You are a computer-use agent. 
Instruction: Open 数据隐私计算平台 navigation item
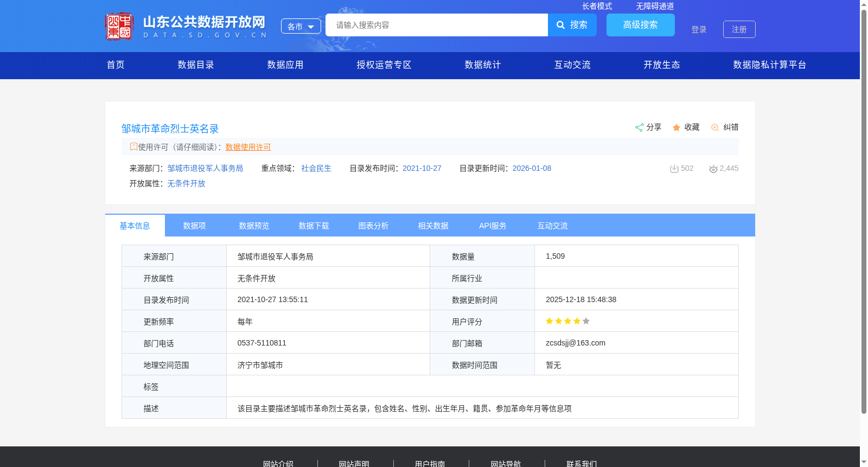pyautogui.click(x=770, y=65)
